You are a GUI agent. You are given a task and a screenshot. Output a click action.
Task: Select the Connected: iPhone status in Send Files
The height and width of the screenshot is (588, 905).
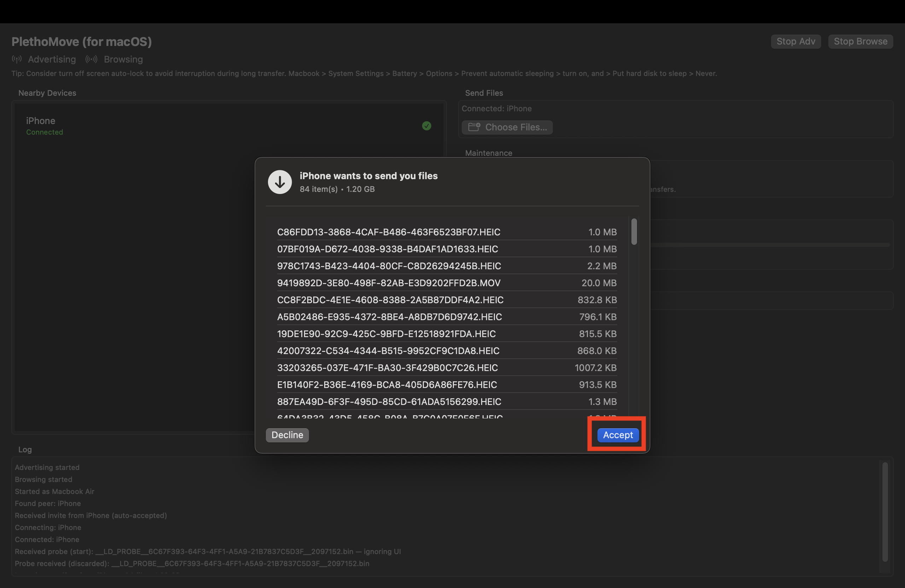497,108
